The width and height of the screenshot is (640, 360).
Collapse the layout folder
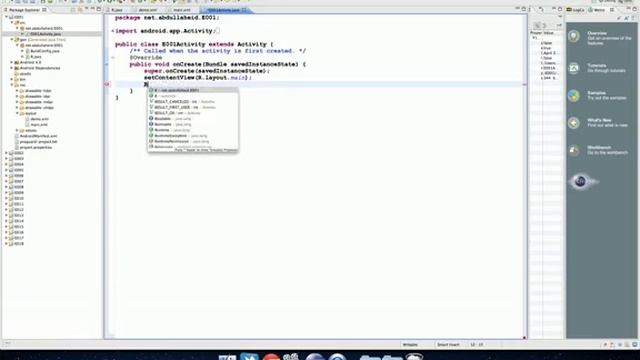(x=17, y=113)
